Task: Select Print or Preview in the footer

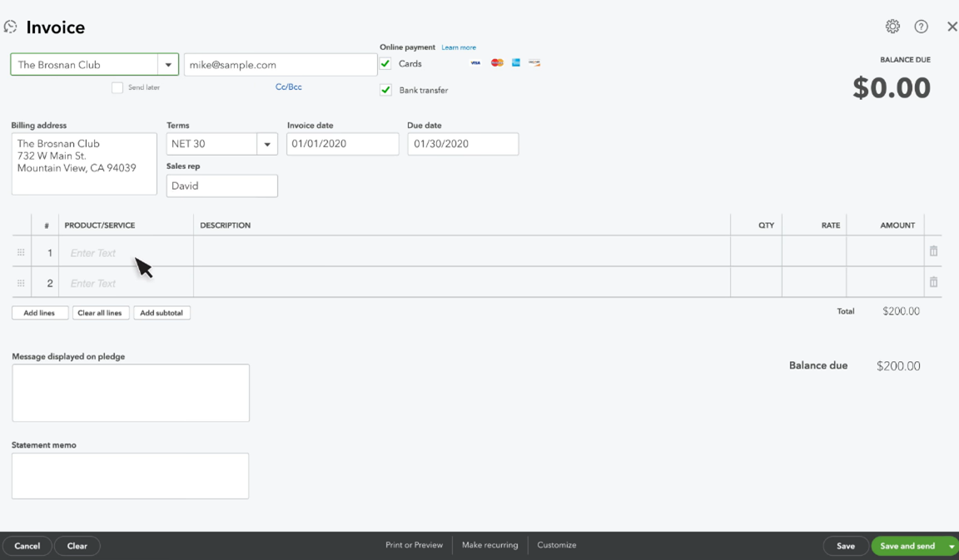Action: pyautogui.click(x=415, y=545)
